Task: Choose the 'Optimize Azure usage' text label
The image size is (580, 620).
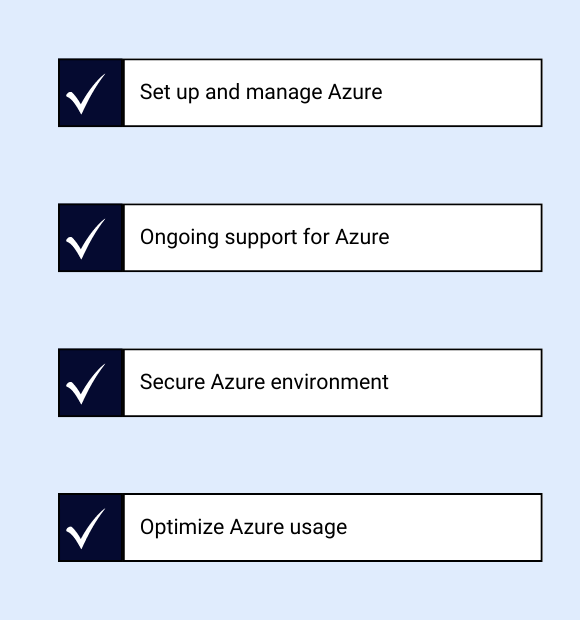Action: 244,527
